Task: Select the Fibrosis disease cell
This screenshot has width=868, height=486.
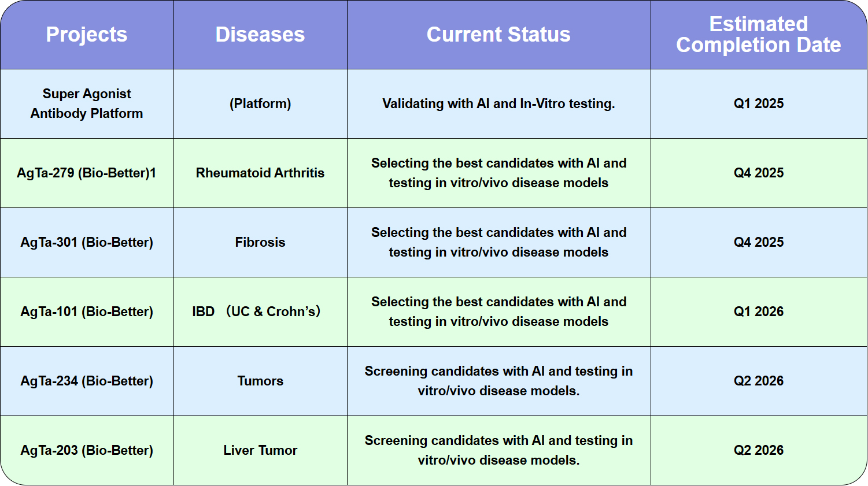Action: (x=260, y=242)
